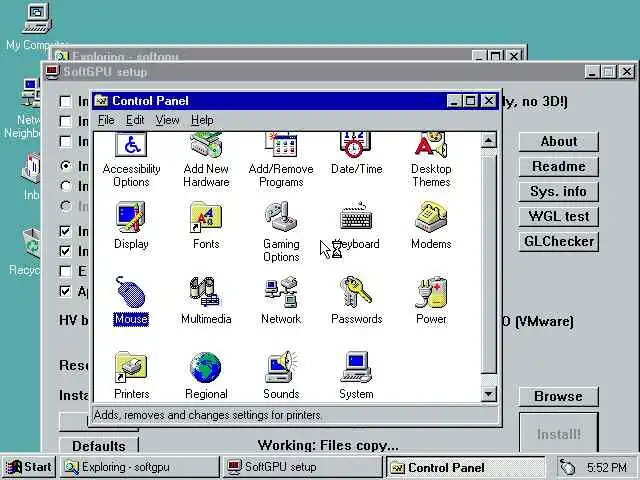Select the Network icon in Control Panel
Viewport: 640px width, 480px height.
pyautogui.click(x=281, y=292)
